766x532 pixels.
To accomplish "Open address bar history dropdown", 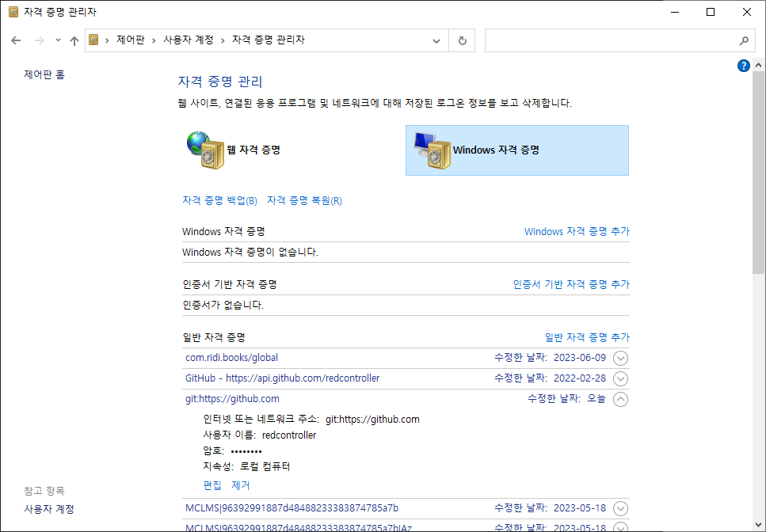I will click(436, 41).
